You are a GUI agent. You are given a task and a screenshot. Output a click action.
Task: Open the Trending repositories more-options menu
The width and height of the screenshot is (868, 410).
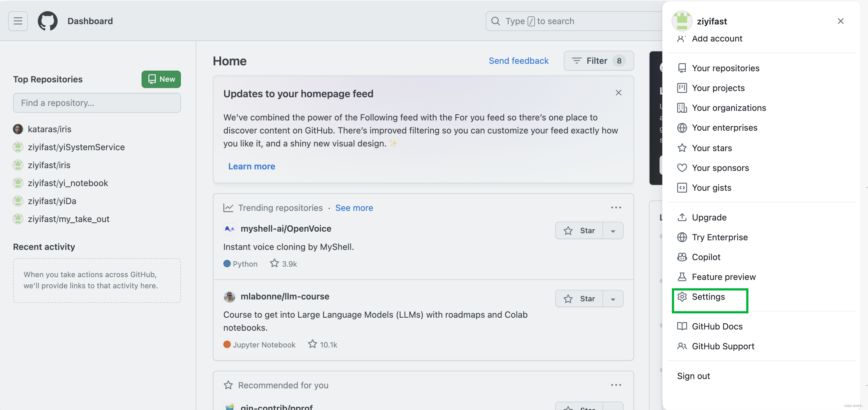tap(616, 207)
